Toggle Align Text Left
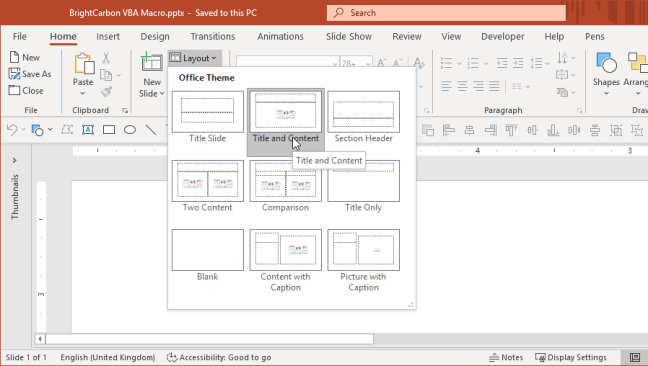Viewport: 648px width, 366px height. (446, 86)
